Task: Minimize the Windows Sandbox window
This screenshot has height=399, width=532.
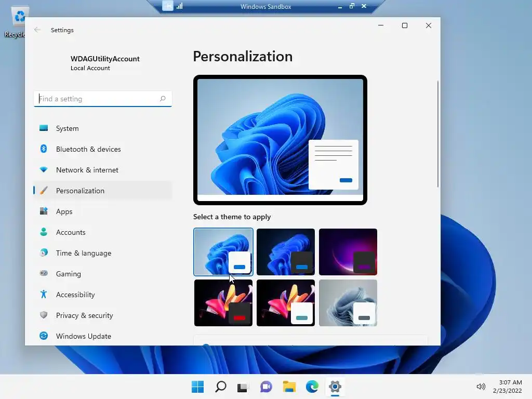Action: (x=340, y=6)
